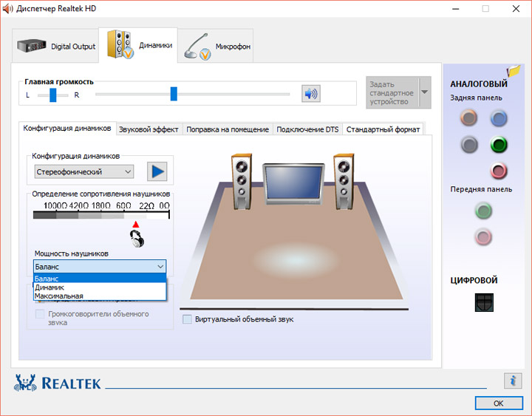Minimize the Realtek HD manager window
This screenshot has width=532, height=416.
tap(455, 9)
